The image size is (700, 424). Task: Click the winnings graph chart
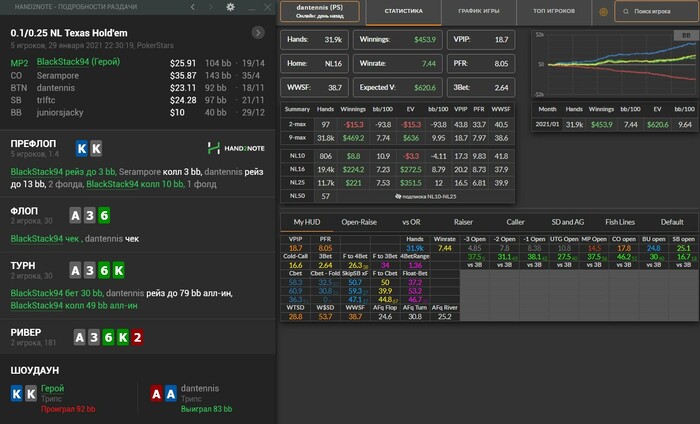(x=615, y=64)
